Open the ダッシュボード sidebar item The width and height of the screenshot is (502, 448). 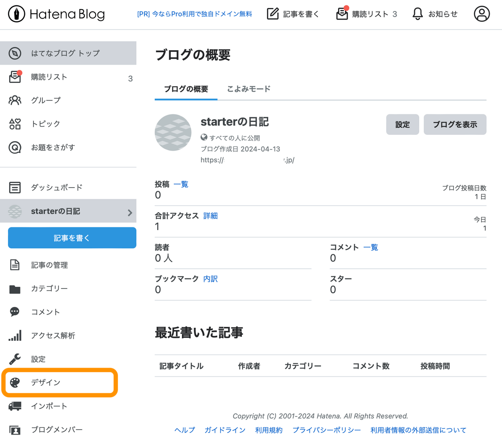(68, 188)
